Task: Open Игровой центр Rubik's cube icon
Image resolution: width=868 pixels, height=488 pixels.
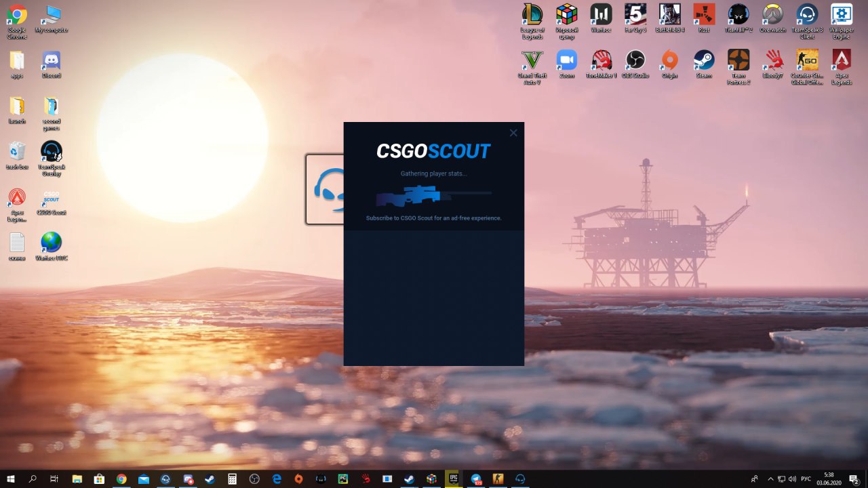Action: click(567, 22)
